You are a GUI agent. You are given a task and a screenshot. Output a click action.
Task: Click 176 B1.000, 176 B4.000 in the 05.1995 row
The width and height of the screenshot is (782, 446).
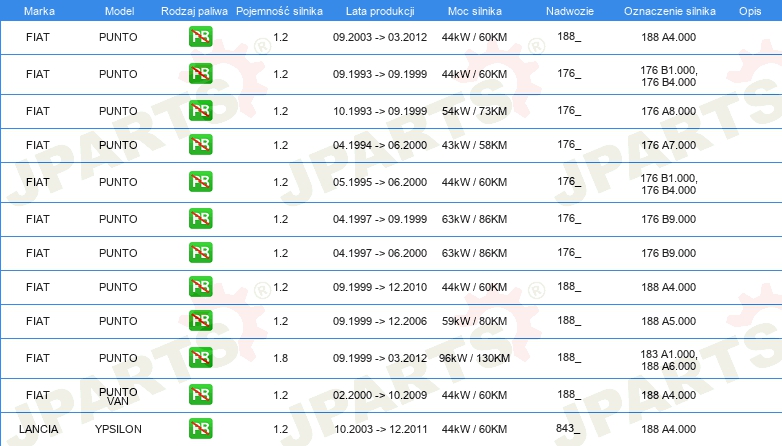tap(669, 184)
